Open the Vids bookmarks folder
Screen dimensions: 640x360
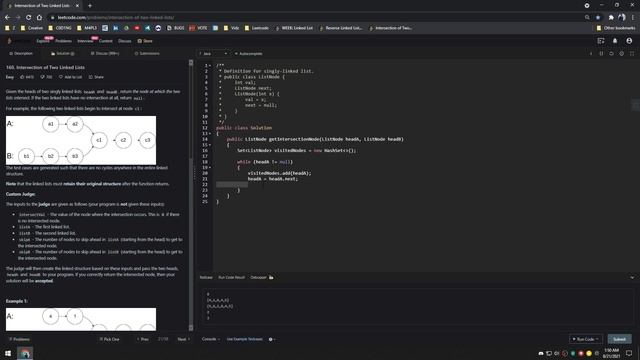coord(231,28)
